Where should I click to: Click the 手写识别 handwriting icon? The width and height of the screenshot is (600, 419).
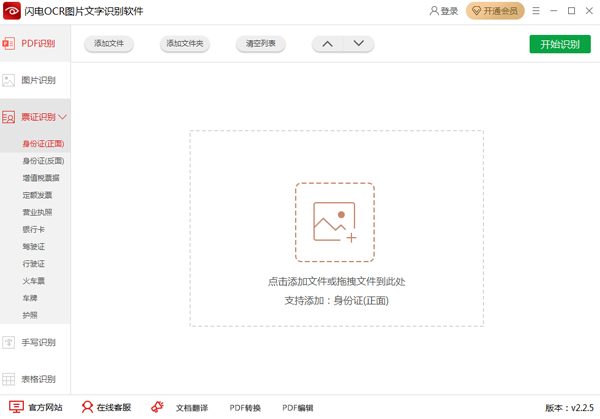point(9,342)
